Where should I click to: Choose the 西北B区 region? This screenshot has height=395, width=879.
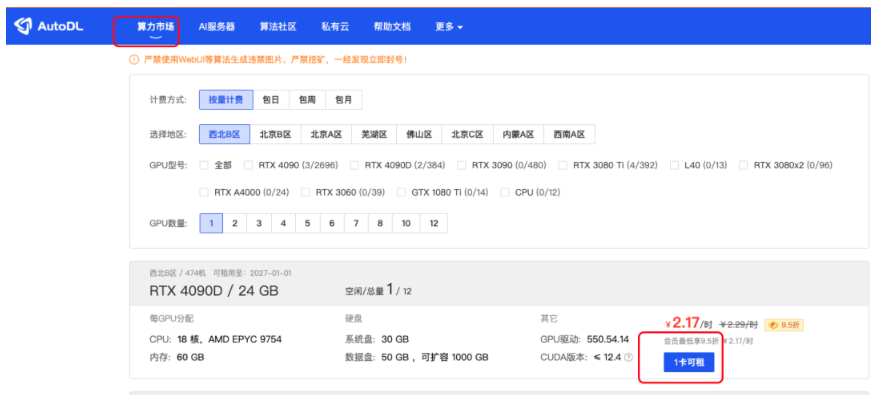pyautogui.click(x=224, y=134)
